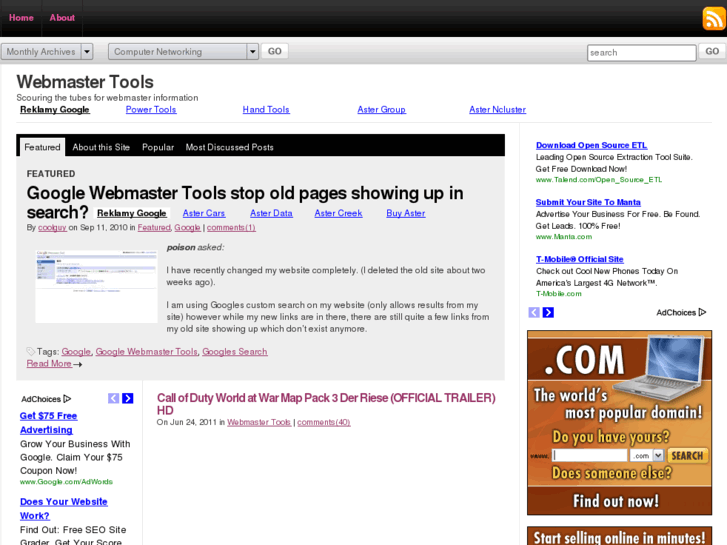727x545 pixels.
Task: Open the featured post screenshot thumbnail
Action: tap(96, 286)
